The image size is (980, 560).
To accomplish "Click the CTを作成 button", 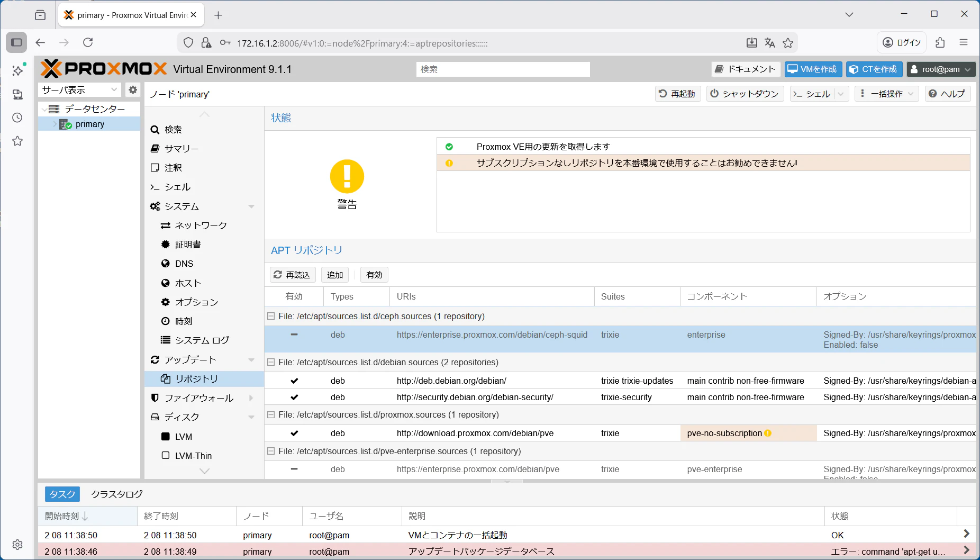I will [x=874, y=69].
